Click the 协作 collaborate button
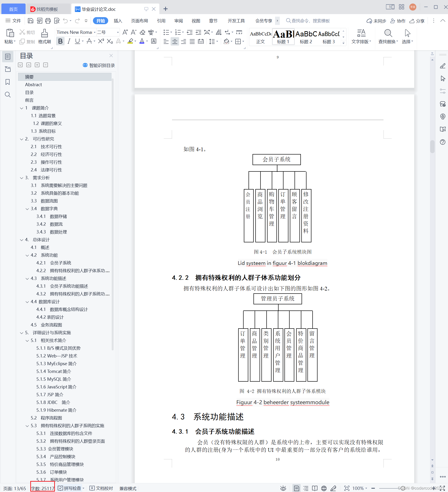Screen dimensions: 448x492 [398, 21]
